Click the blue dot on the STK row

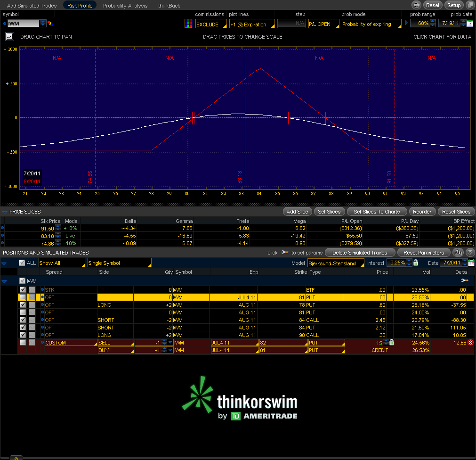click(42, 289)
